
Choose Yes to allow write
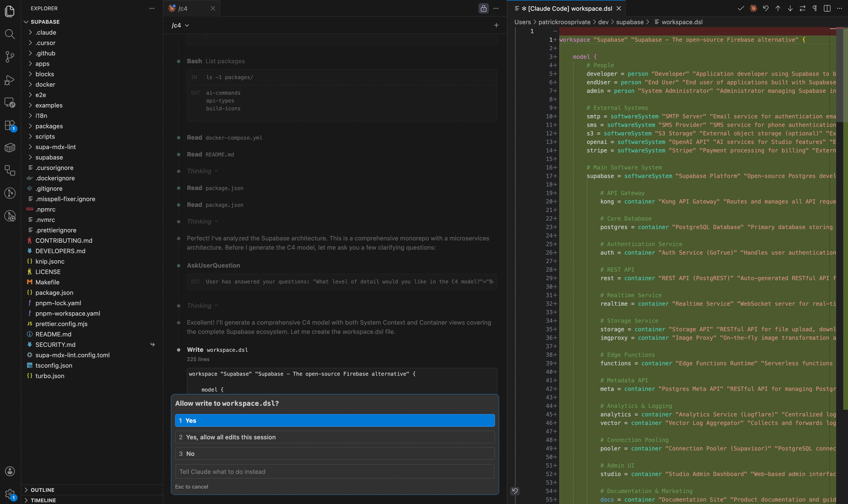coord(335,420)
